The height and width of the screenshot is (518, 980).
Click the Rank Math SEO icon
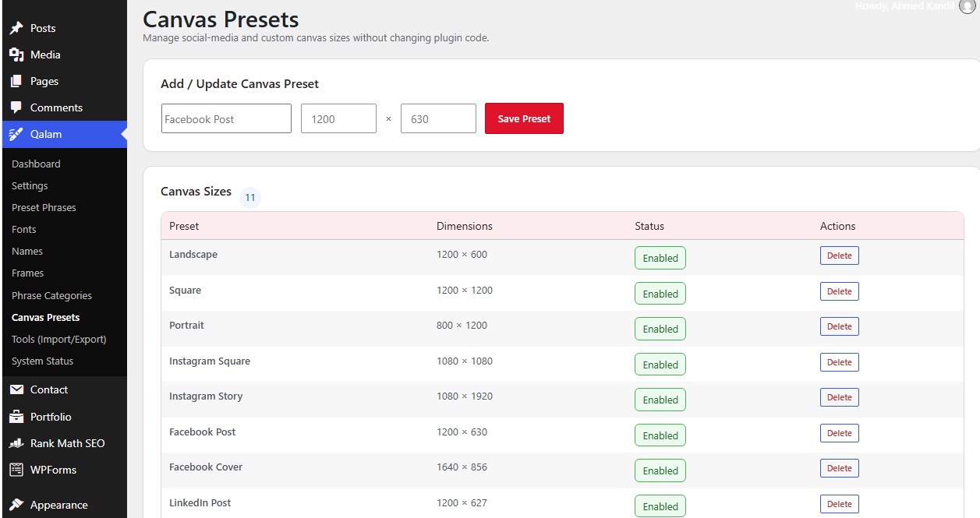coord(16,443)
